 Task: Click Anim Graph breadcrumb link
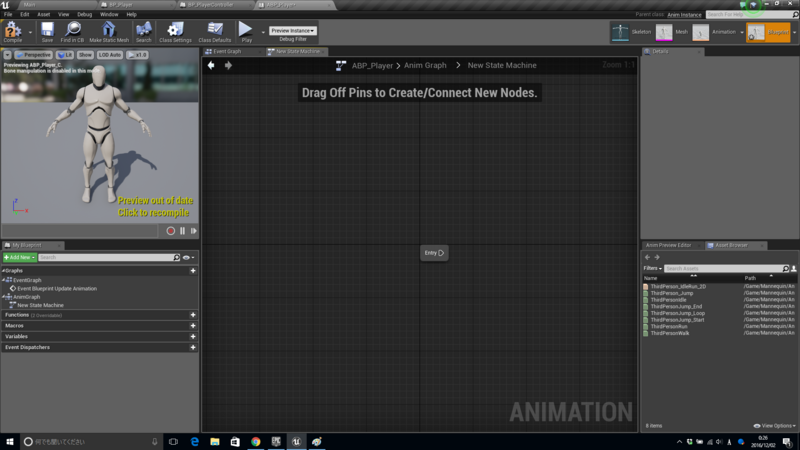425,65
